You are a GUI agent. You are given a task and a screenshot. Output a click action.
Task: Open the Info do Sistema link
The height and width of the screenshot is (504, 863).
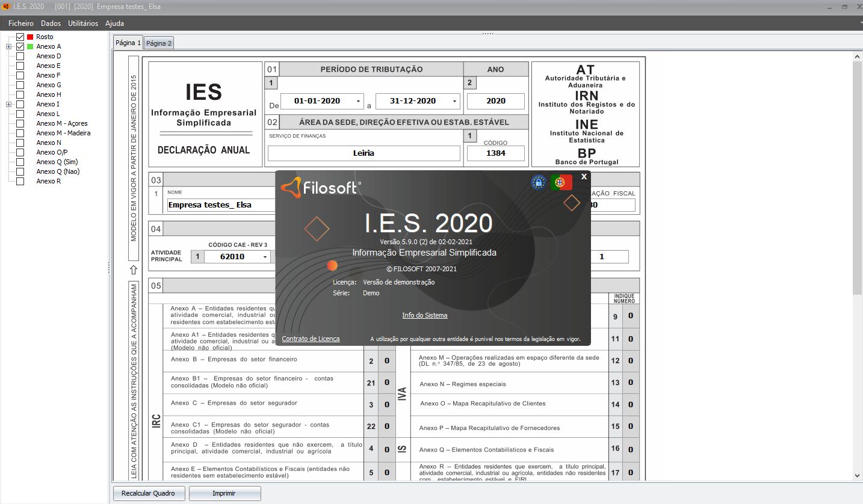pos(424,315)
